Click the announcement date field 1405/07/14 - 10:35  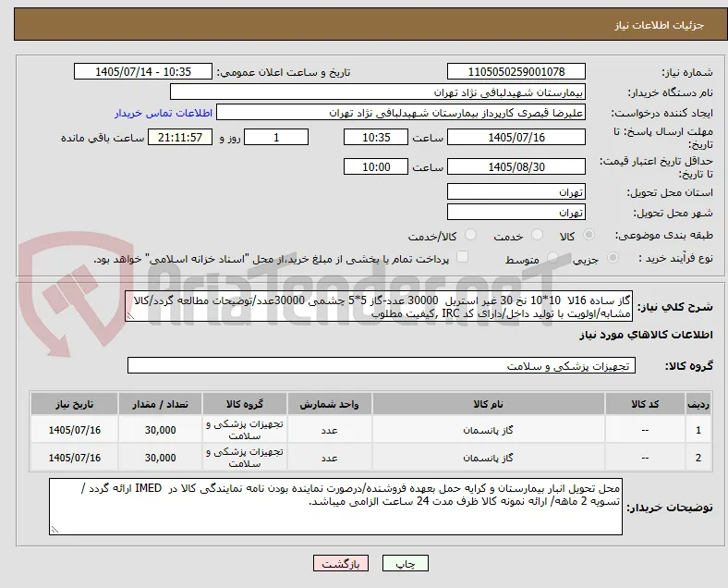tap(143, 72)
